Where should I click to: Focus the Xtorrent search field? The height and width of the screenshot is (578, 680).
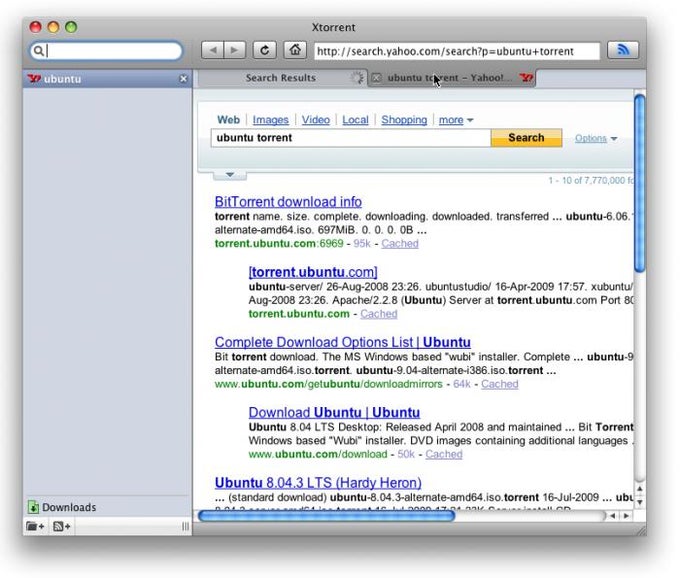106,51
